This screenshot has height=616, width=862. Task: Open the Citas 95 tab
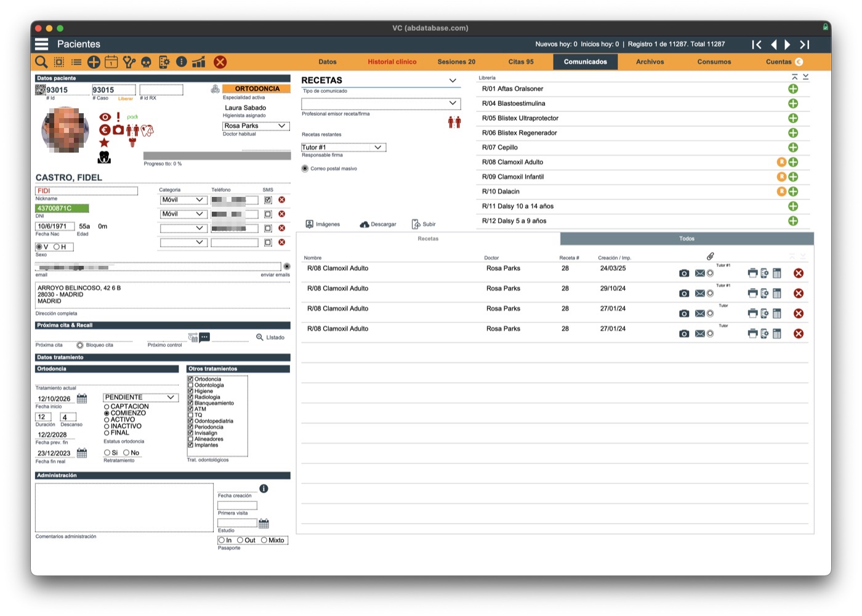tap(521, 62)
